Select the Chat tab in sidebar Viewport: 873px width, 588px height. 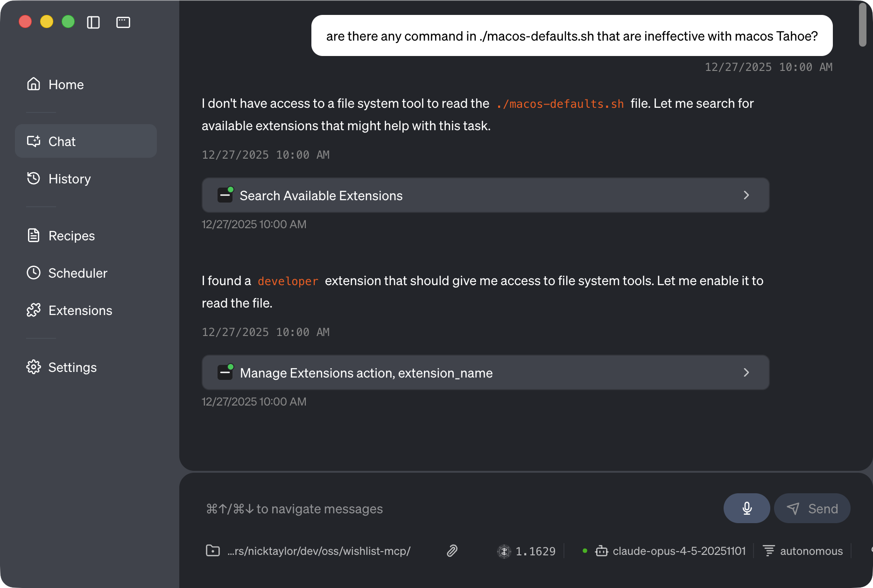(62, 141)
